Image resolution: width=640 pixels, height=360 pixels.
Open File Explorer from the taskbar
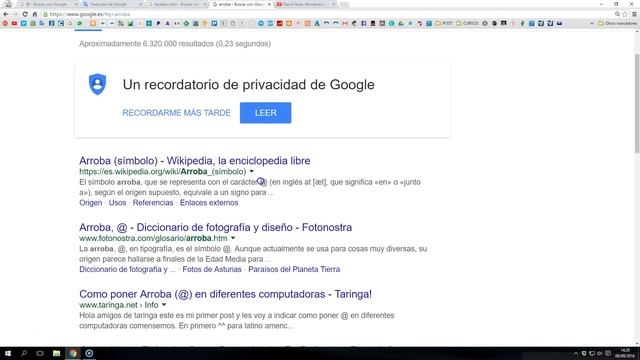coord(56,353)
